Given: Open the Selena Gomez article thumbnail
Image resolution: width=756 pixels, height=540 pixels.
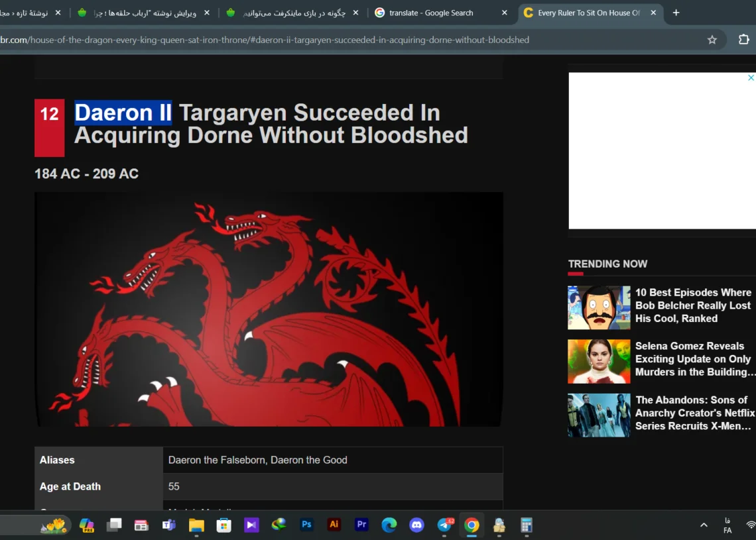Looking at the screenshot, I should [599, 361].
